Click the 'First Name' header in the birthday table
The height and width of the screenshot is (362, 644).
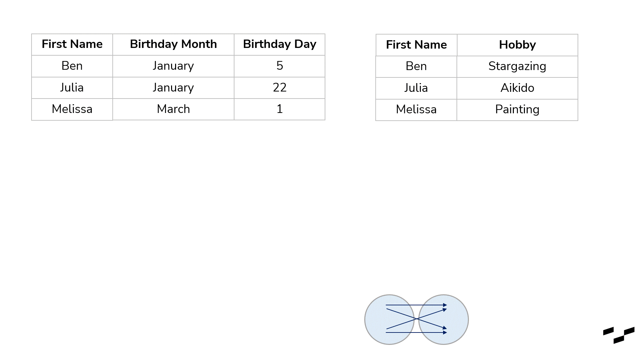click(72, 45)
